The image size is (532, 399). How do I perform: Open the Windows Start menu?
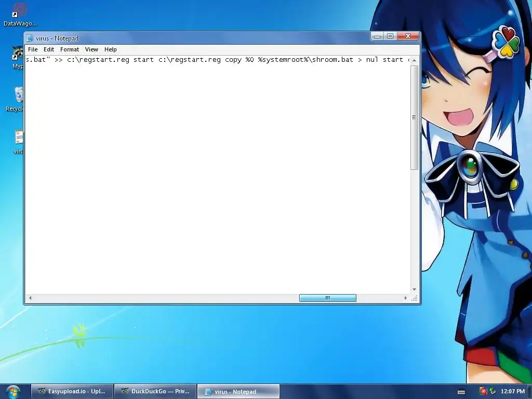point(13,392)
